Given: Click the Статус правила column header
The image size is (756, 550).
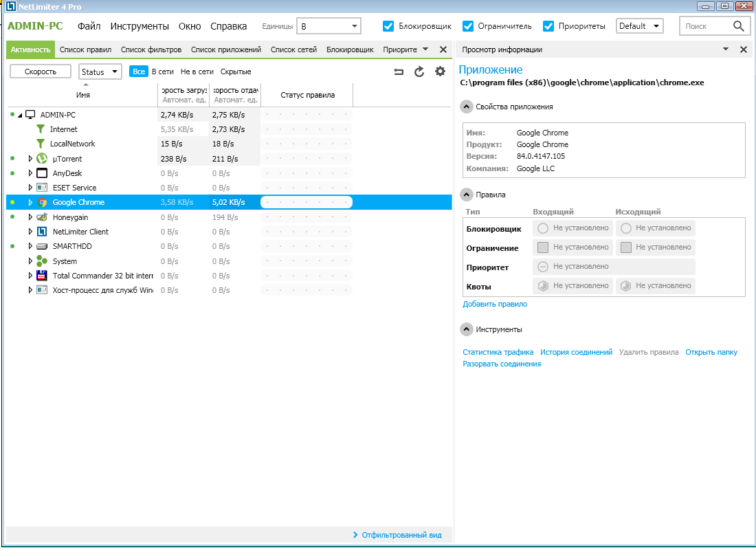Looking at the screenshot, I should pos(308,95).
